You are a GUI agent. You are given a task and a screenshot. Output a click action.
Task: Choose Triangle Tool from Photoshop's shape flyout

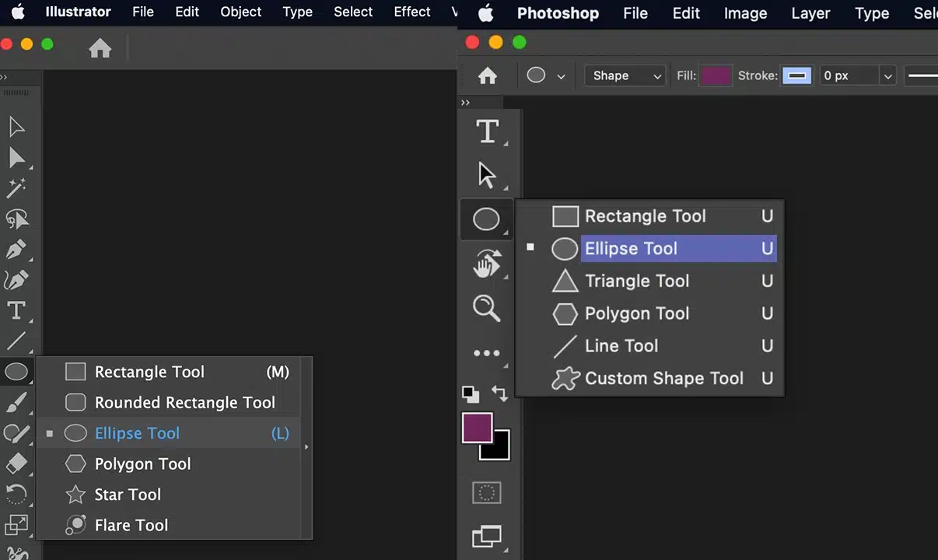point(637,281)
